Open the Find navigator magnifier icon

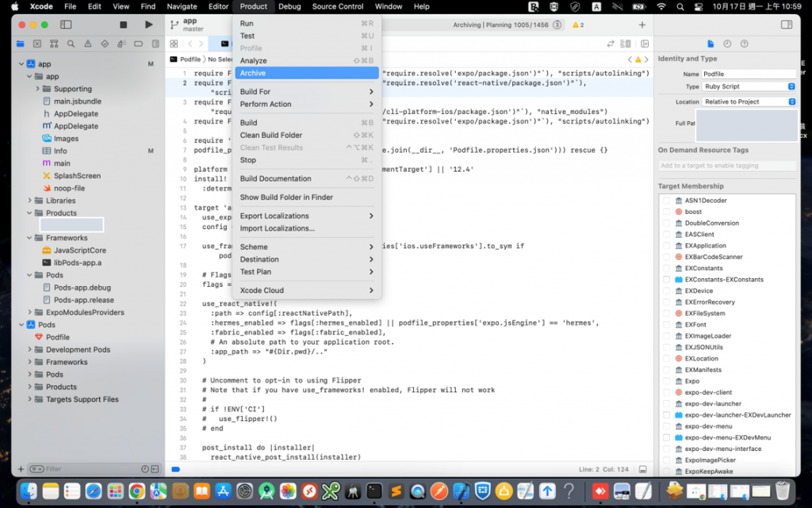pos(71,44)
